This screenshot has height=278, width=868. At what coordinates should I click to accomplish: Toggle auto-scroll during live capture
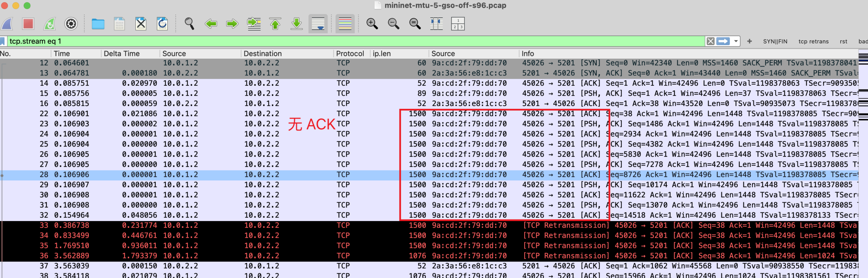[318, 24]
